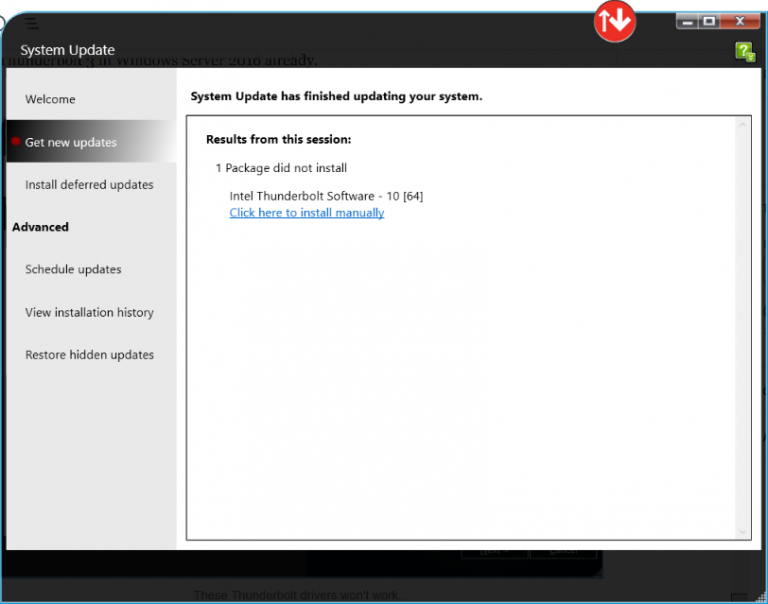Screen dimensions: 768x604
Task: View installation history
Action: pyautogui.click(x=89, y=313)
